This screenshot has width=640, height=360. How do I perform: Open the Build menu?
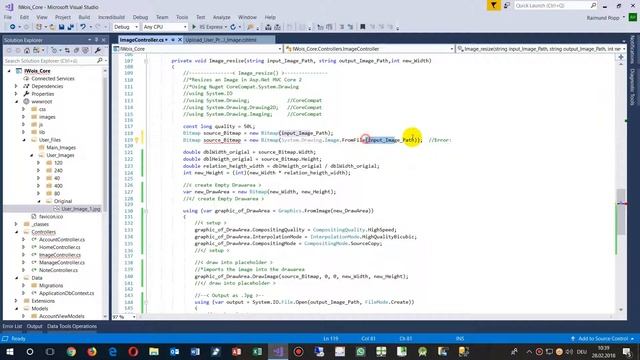[x=84, y=17]
